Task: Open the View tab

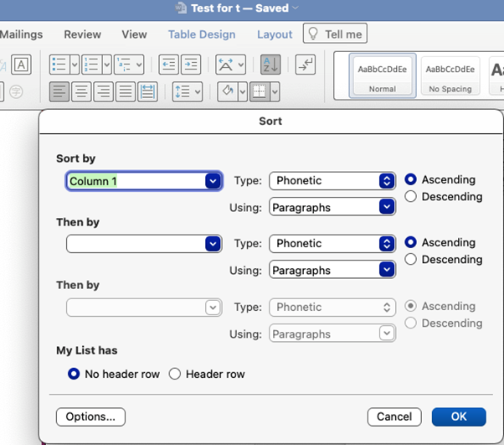Action: pos(134,34)
